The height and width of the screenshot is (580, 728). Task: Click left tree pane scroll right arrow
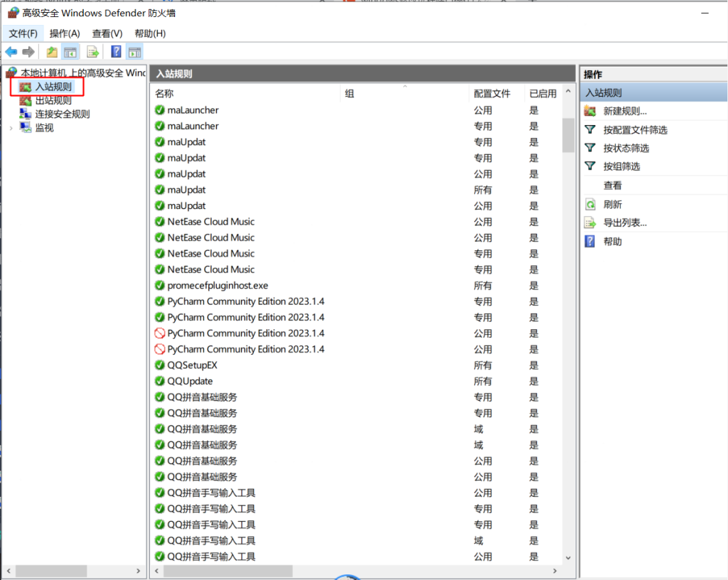(138, 571)
